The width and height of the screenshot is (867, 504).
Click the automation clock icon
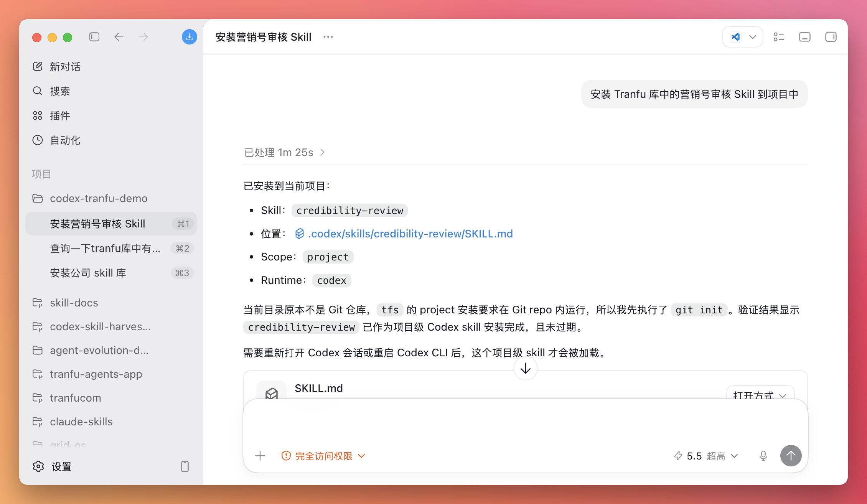38,140
